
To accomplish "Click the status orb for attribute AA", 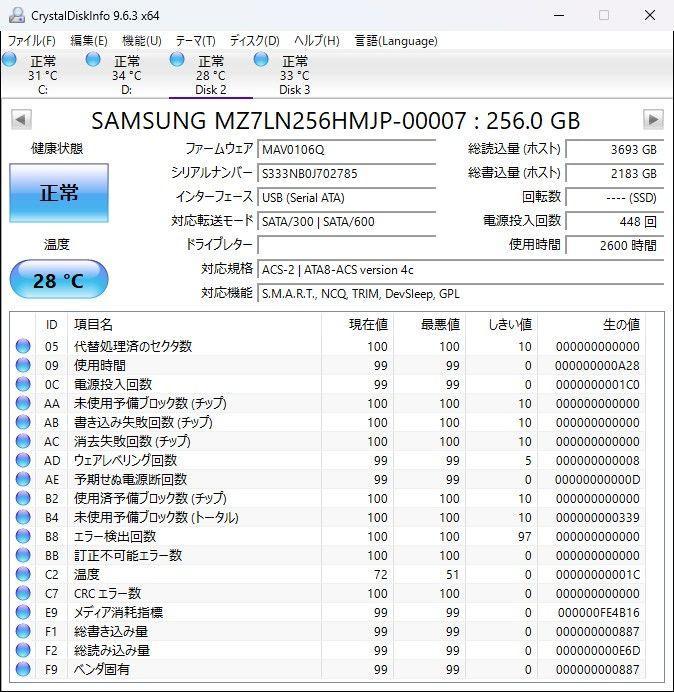I will tap(23, 403).
